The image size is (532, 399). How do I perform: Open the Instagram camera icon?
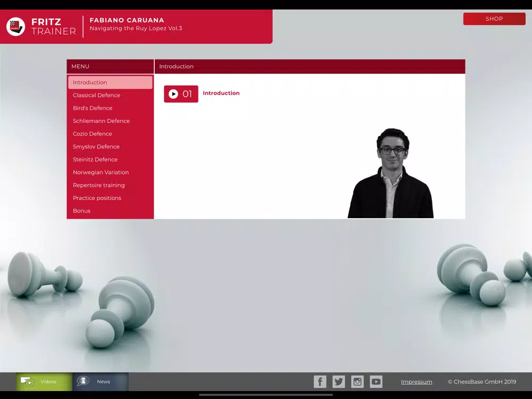click(x=358, y=381)
